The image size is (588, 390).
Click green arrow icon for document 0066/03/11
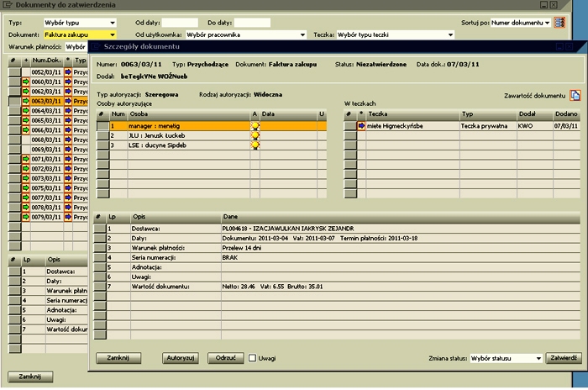tap(25, 130)
